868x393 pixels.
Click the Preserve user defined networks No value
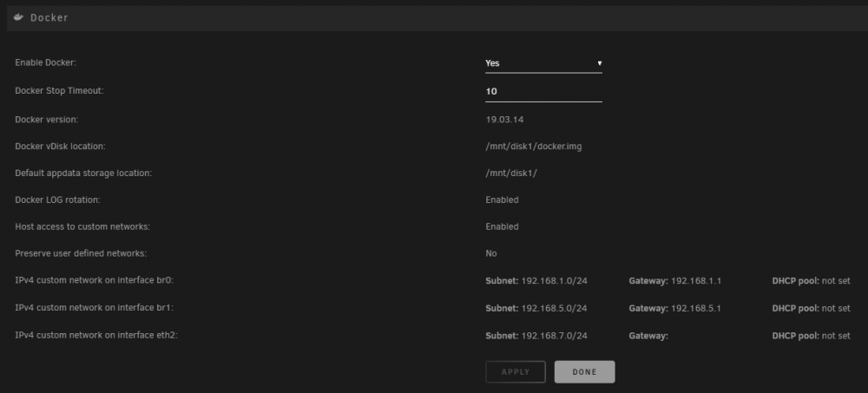pos(491,253)
